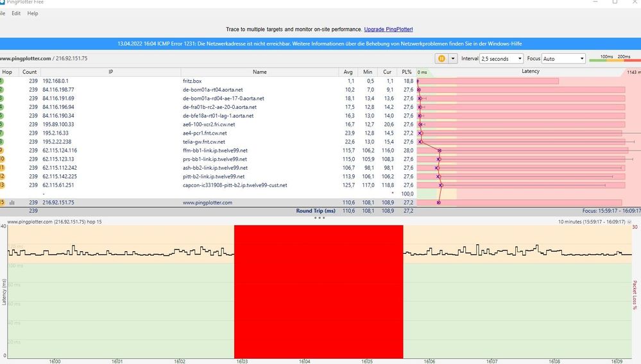
Task: Click hop 15 graph title above the timeline
Action: [55, 222]
